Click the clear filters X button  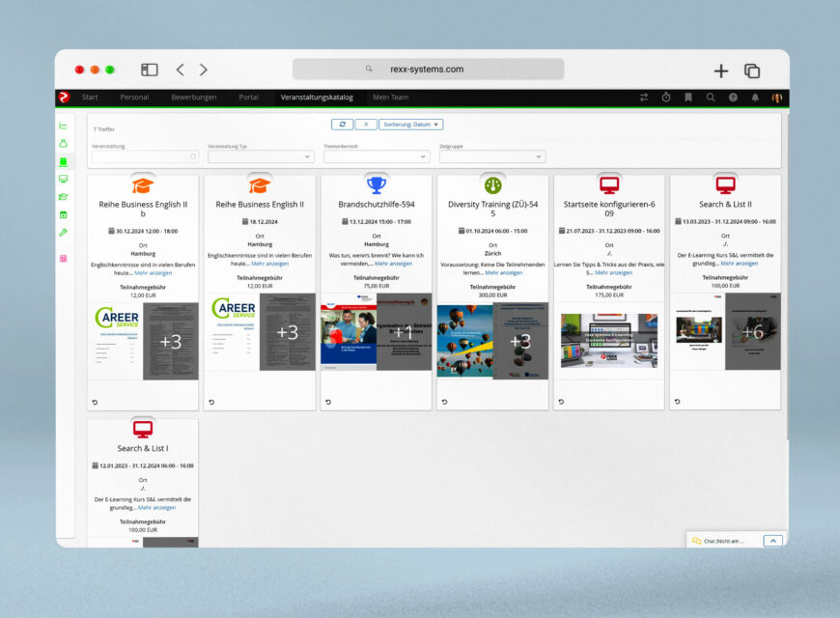366,125
